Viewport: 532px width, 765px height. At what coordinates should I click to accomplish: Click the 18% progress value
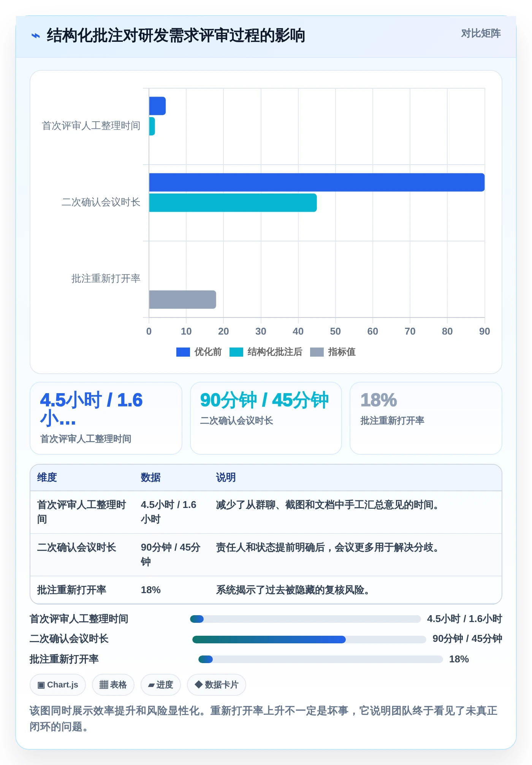pos(459,659)
